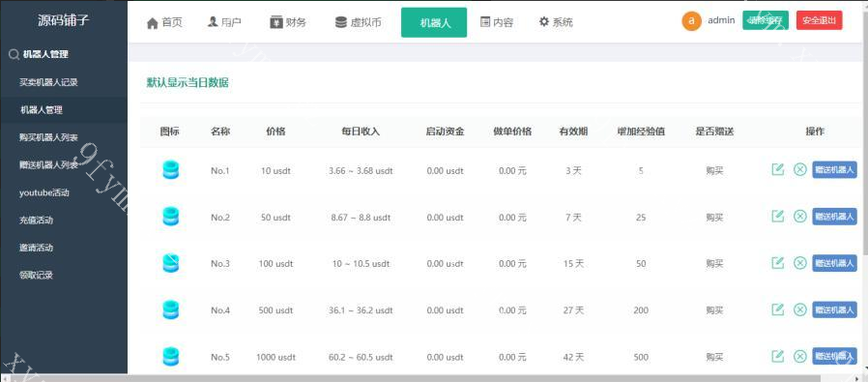Click the price cell 10 usdt
Viewport: 868px width, 382px height.
tap(275, 171)
